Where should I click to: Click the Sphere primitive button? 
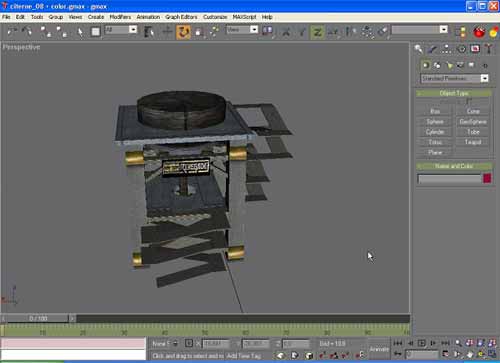[435, 122]
